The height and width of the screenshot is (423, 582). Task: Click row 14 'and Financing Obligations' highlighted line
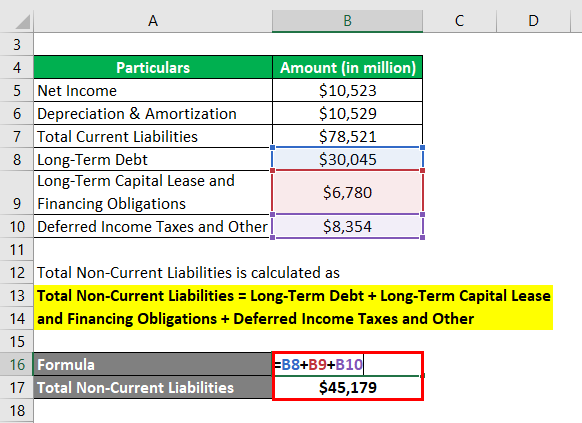[x=293, y=318]
